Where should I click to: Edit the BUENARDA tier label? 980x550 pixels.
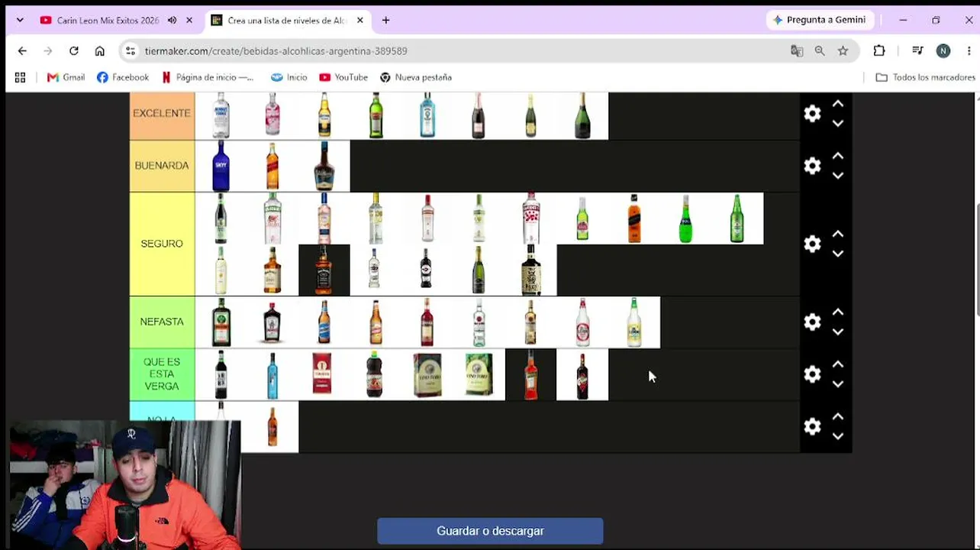pos(162,166)
